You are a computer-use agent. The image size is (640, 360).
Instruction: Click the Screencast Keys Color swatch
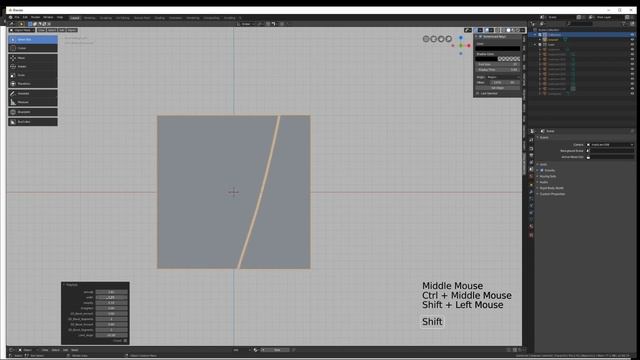pos(498,49)
